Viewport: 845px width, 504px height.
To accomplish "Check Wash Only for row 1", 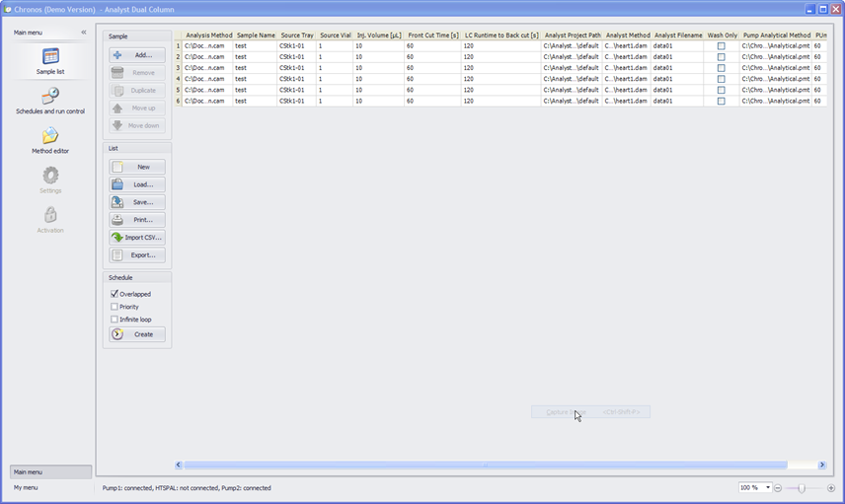I will click(721, 46).
